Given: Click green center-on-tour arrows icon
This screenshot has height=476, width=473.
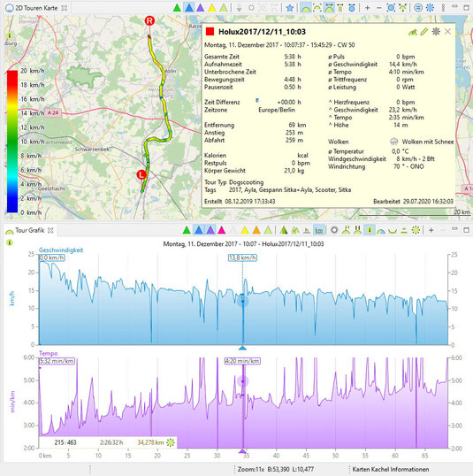Looking at the screenshot, I should (x=402, y=8).
